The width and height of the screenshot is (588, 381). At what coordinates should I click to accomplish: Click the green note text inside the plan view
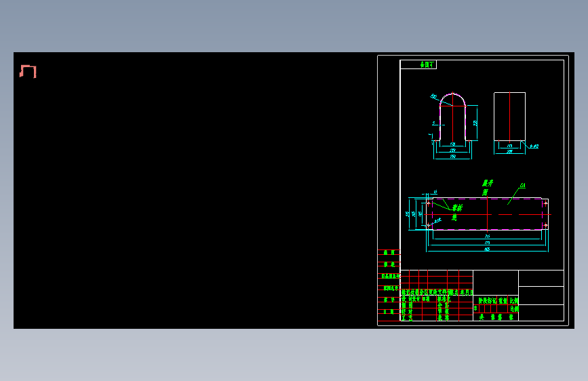point(456,212)
